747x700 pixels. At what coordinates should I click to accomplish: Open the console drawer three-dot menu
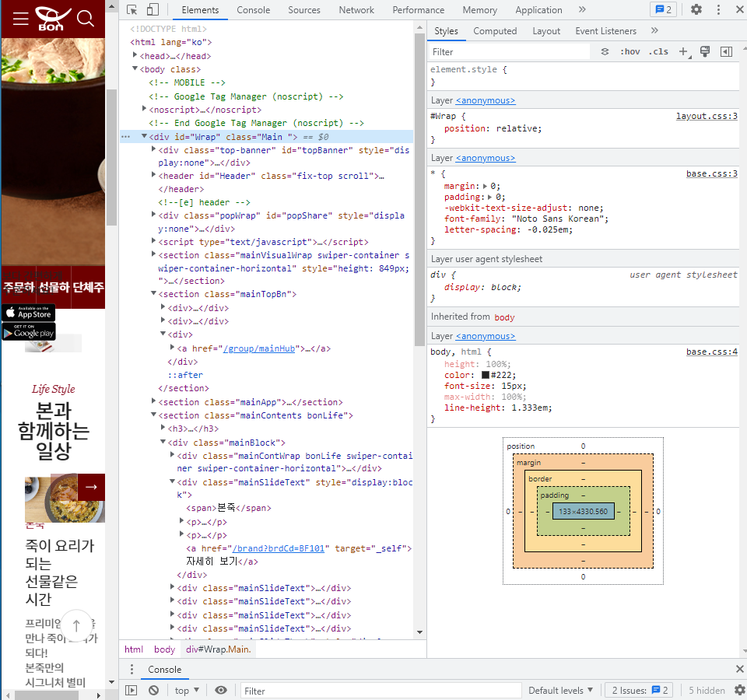coord(132,670)
